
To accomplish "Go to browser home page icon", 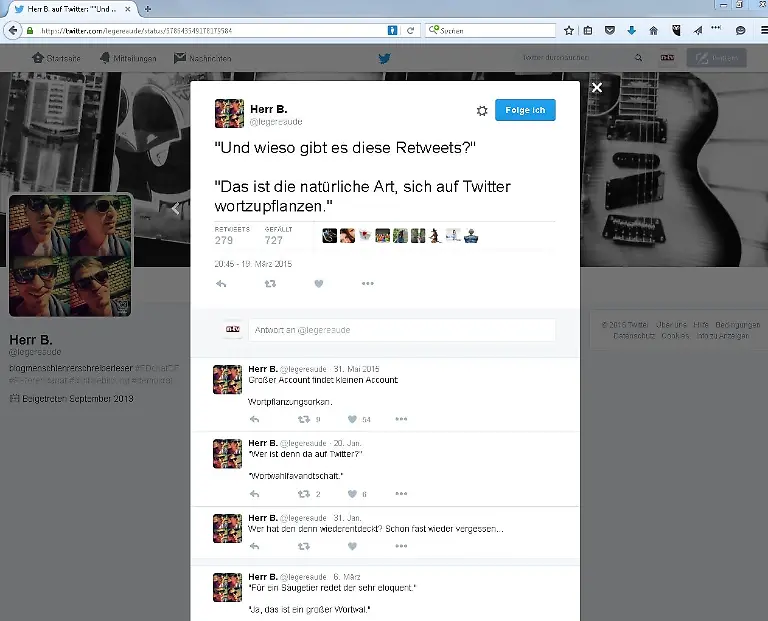I will pyautogui.click(x=653, y=30).
